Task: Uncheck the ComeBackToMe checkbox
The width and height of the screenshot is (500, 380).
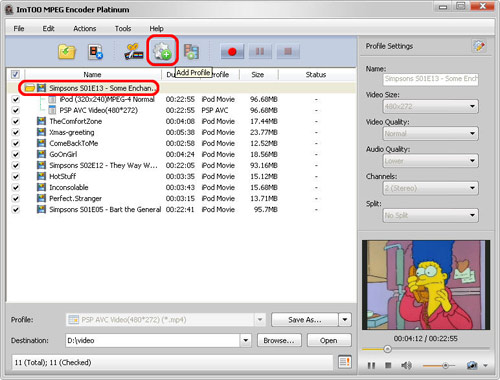Action: pyautogui.click(x=16, y=143)
